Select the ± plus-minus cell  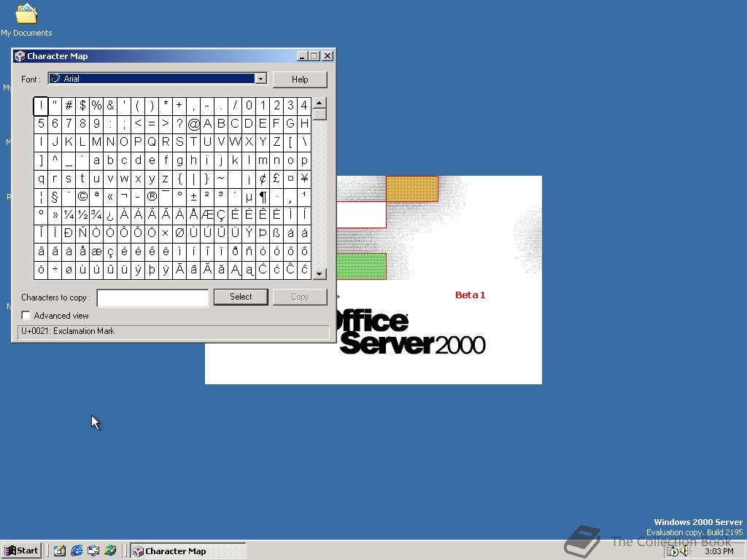coord(193,197)
